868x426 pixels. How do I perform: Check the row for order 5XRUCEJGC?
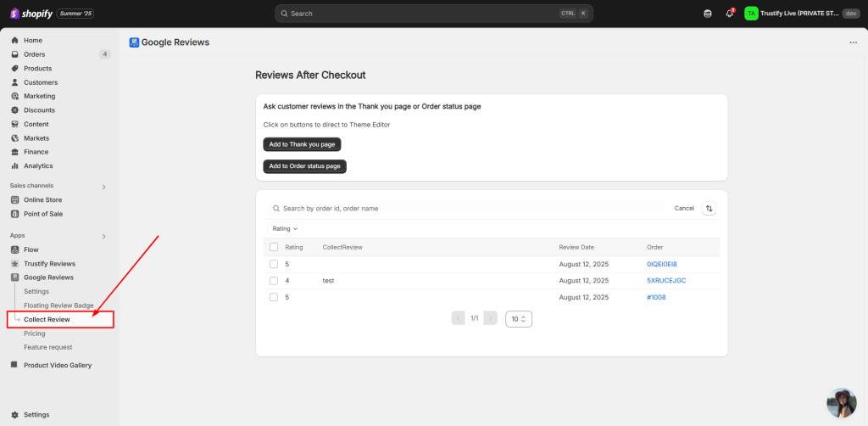point(274,281)
